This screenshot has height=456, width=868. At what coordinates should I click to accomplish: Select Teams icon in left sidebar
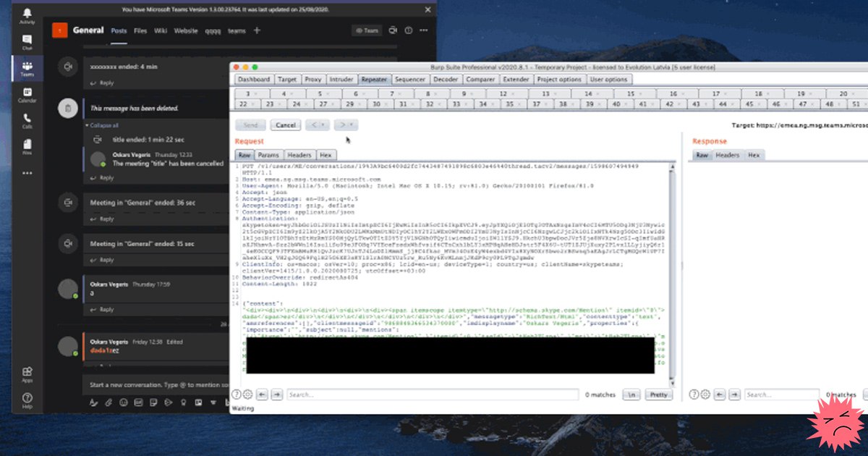(x=27, y=69)
